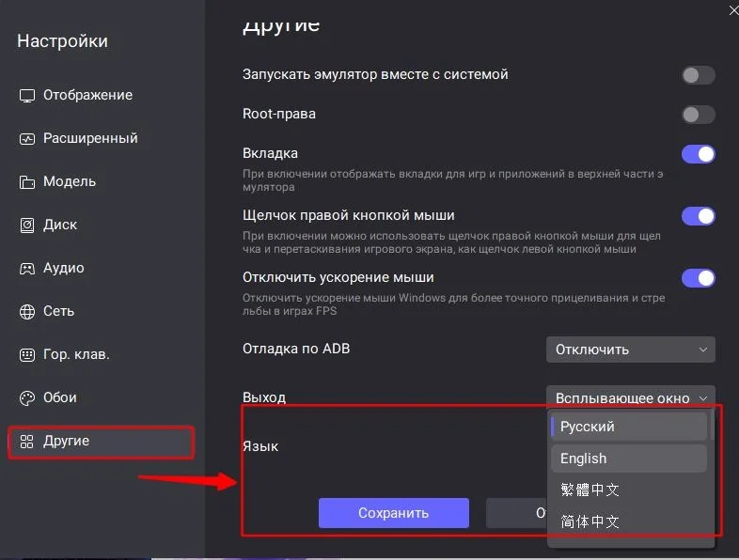Click the Настройки heading

63,41
